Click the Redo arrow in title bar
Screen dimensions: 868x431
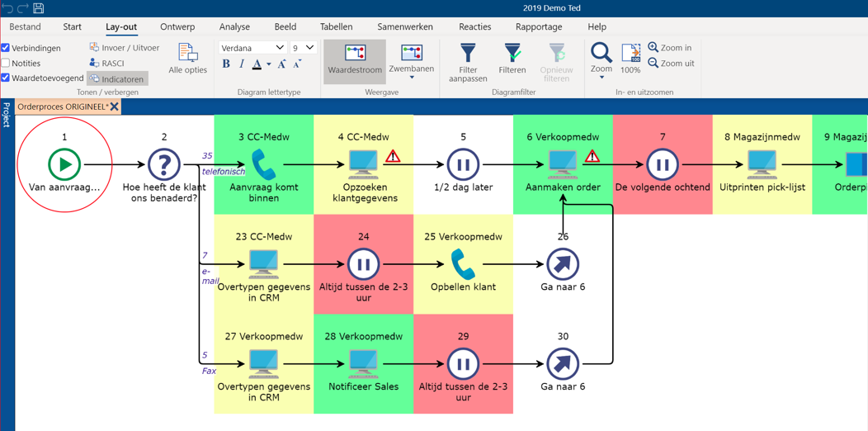[23, 8]
